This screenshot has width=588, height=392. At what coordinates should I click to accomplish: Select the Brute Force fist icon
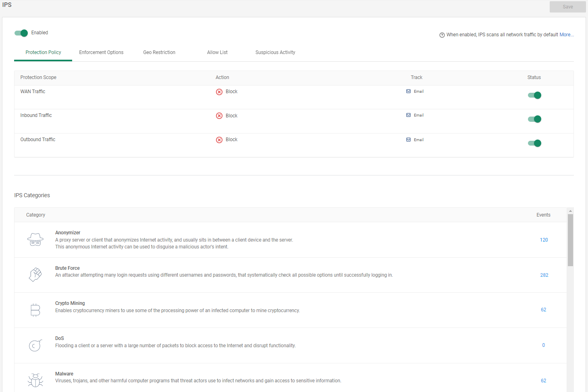[35, 274]
